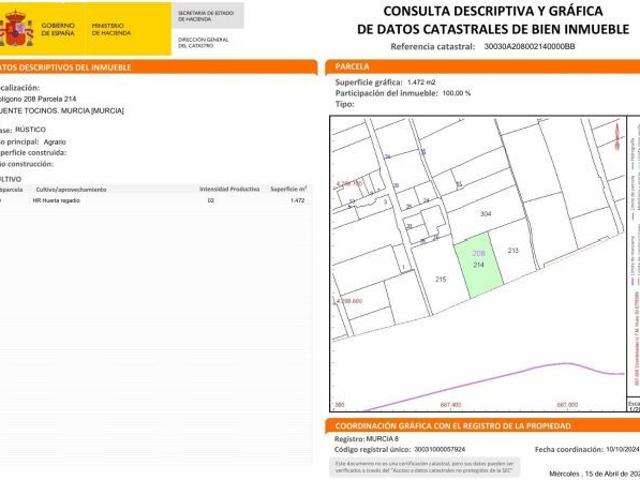
Task: Click the "Localización:" label
Action: click(x=19, y=88)
